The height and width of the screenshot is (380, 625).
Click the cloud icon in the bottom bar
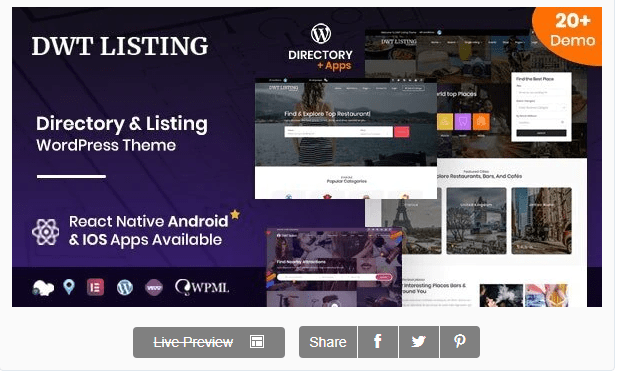point(43,287)
